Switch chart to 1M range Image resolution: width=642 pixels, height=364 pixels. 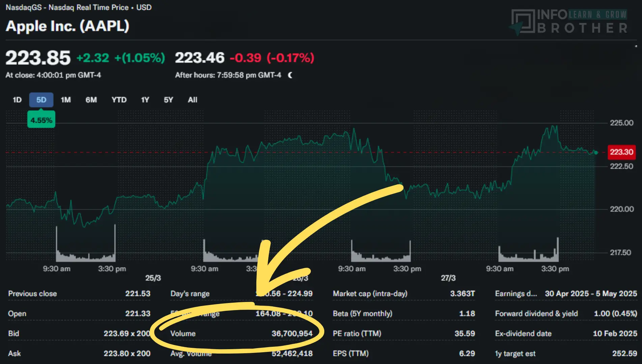(66, 100)
